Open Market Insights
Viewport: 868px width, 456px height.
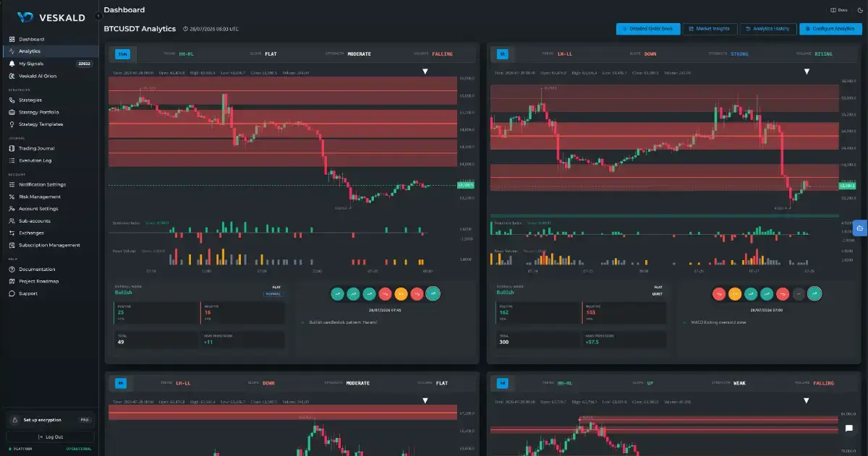(x=710, y=29)
